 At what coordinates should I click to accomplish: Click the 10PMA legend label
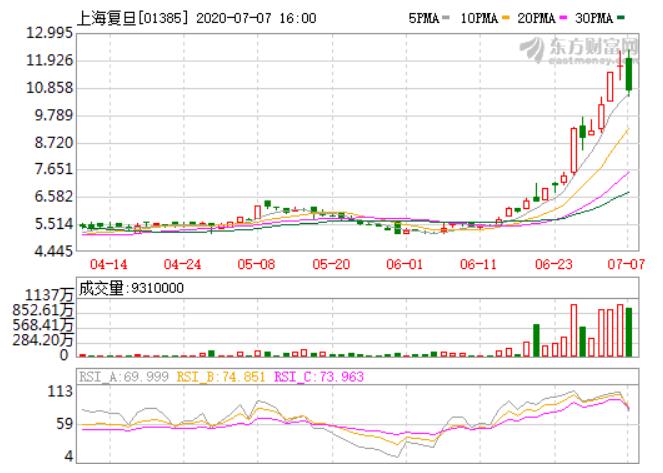click(x=479, y=18)
